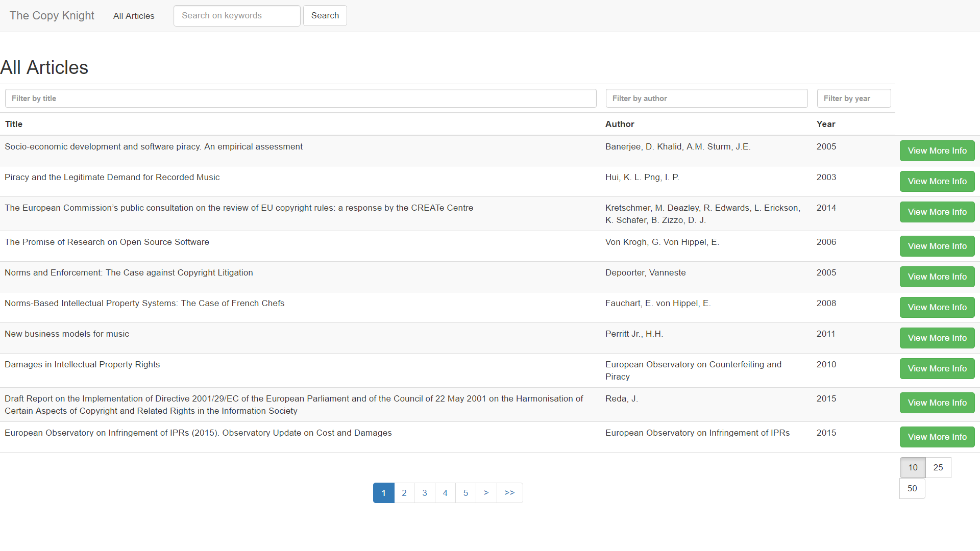Go to page 2 of results

coord(404,493)
